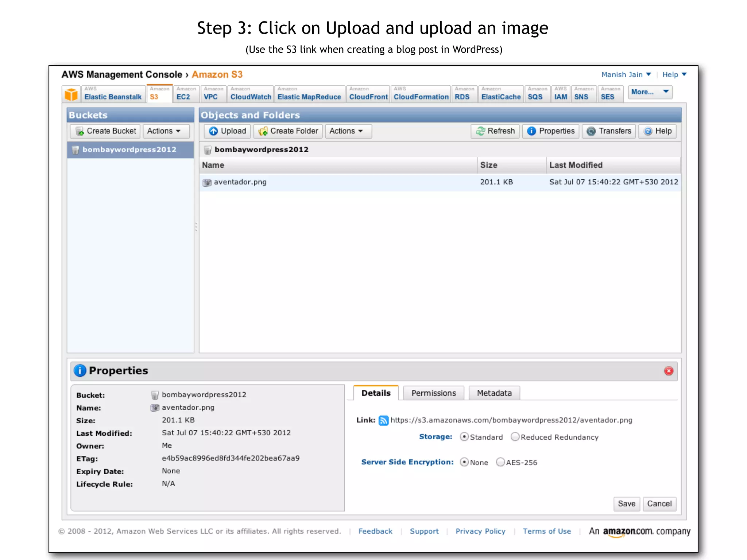Screen dimensions: 747x560
Task: Open the SES service tab
Action: (610, 94)
